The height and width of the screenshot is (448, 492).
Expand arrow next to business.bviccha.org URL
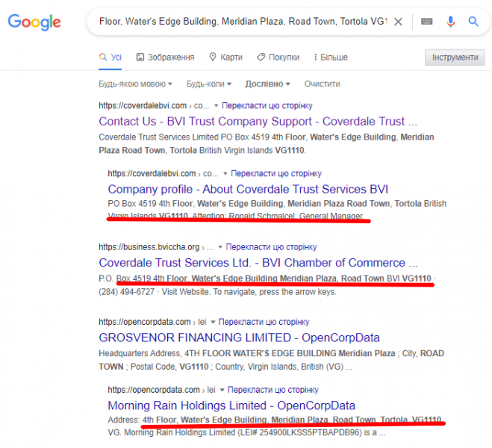[220, 247]
